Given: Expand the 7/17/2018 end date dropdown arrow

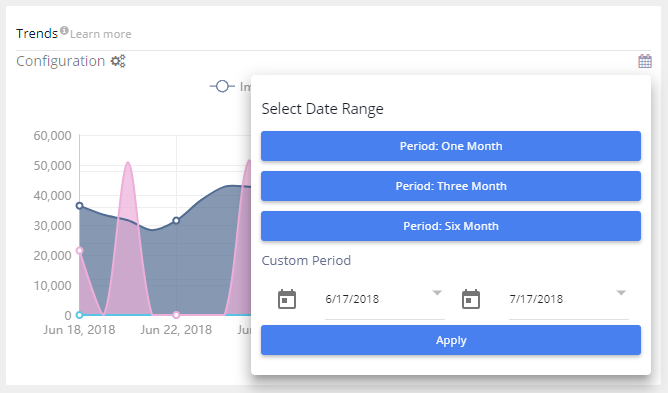Looking at the screenshot, I should (621, 293).
